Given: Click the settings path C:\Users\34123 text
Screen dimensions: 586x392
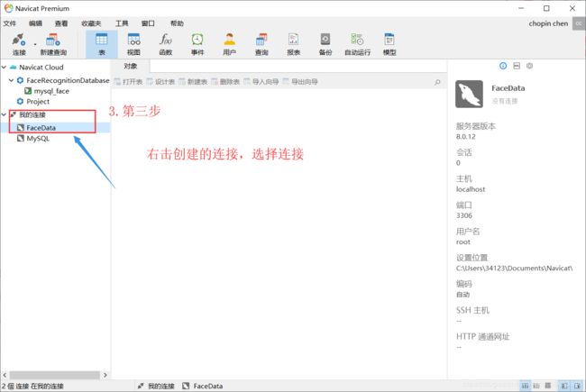Looking at the screenshot, I should point(514,269).
